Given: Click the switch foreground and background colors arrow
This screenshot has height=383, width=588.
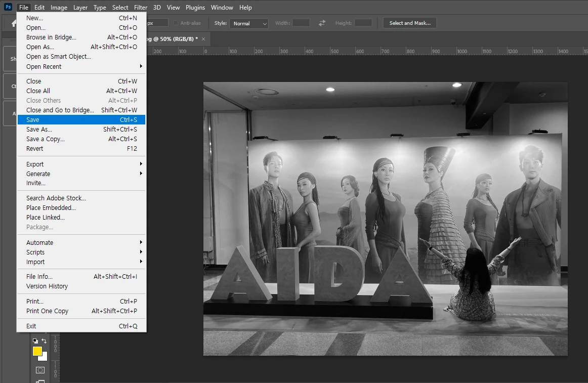Looking at the screenshot, I should click(x=44, y=341).
